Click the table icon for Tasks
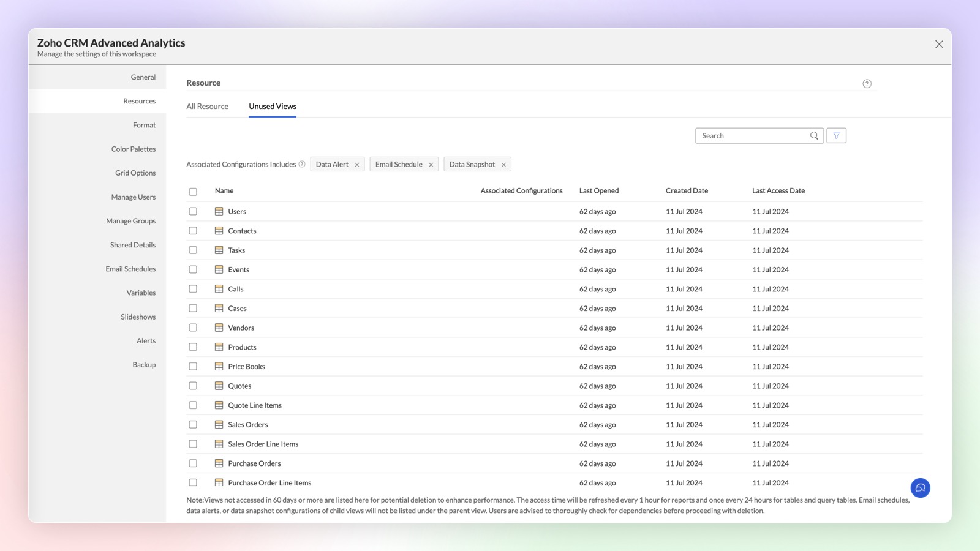The height and width of the screenshot is (551, 980). click(x=219, y=250)
